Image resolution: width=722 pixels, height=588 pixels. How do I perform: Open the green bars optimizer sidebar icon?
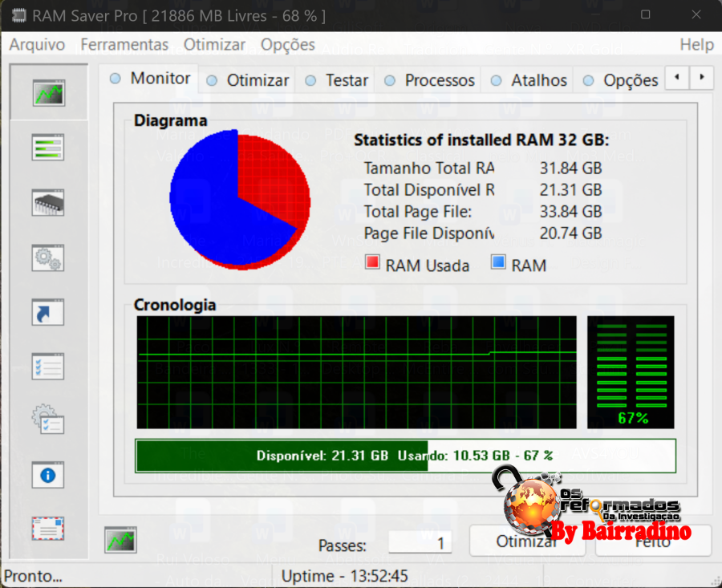48,148
